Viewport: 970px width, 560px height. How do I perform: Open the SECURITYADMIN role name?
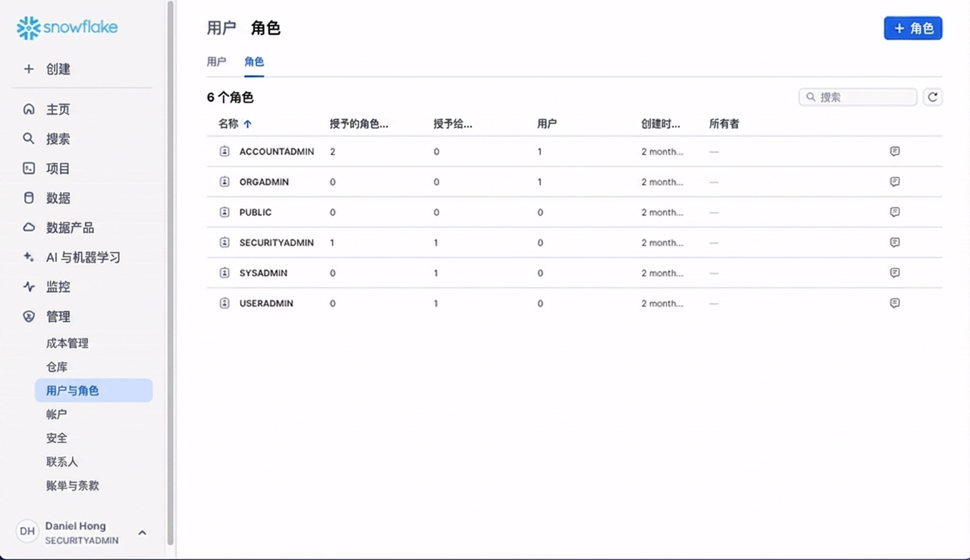[x=276, y=243]
